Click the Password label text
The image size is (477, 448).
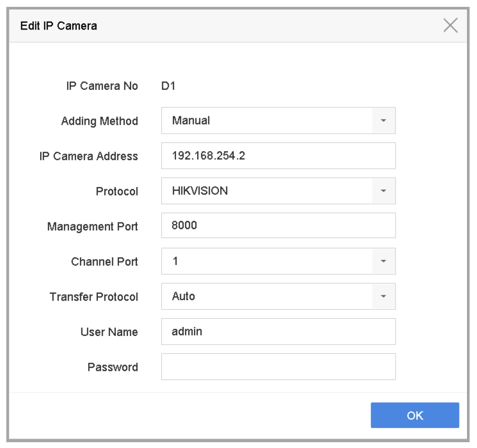pyautogui.click(x=113, y=367)
